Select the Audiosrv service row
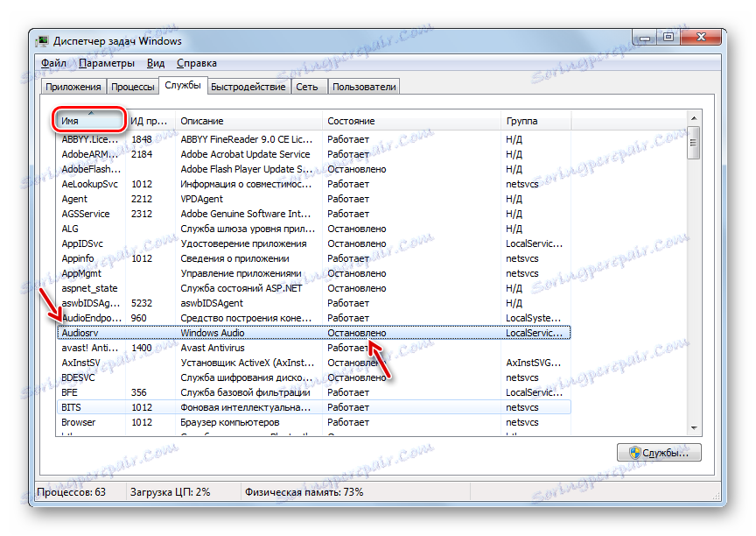Viewport: 756px width, 536px height. click(x=313, y=333)
